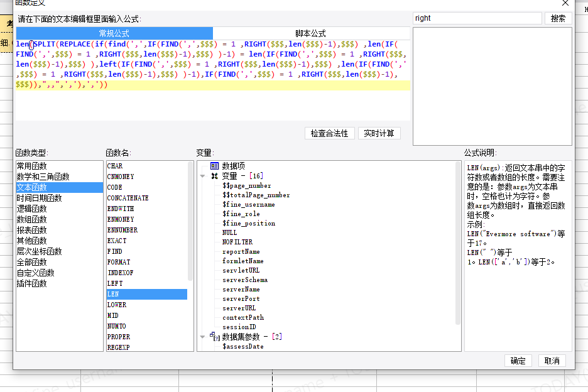Select the FIND function in the list
The image size is (588, 392).
115,251
